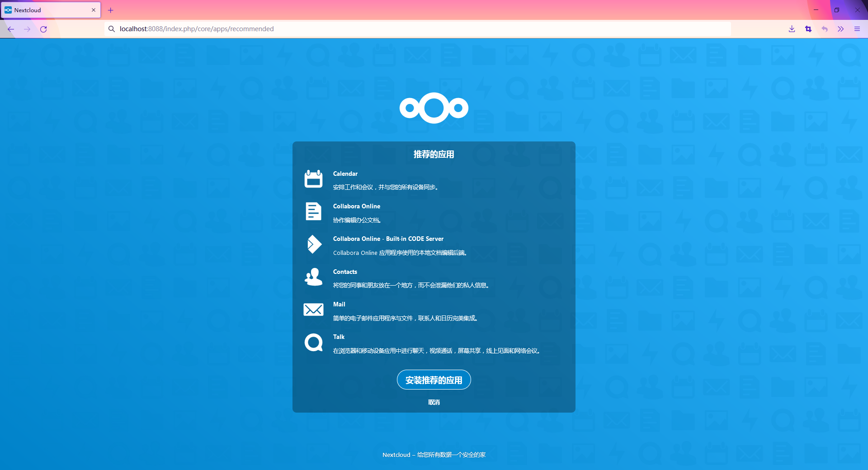Minimize the browser window
Viewport: 868px width, 470px height.
[x=816, y=10]
